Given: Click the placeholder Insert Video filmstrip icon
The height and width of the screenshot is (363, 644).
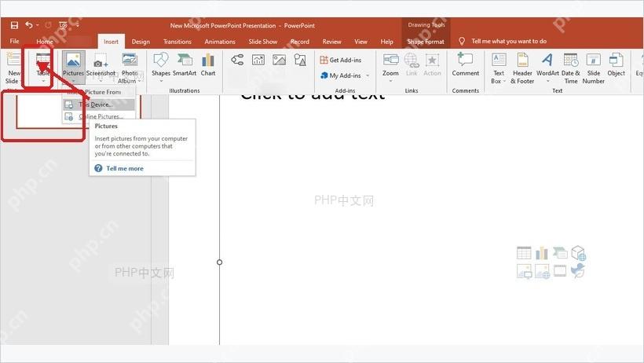Looking at the screenshot, I should coord(560,271).
